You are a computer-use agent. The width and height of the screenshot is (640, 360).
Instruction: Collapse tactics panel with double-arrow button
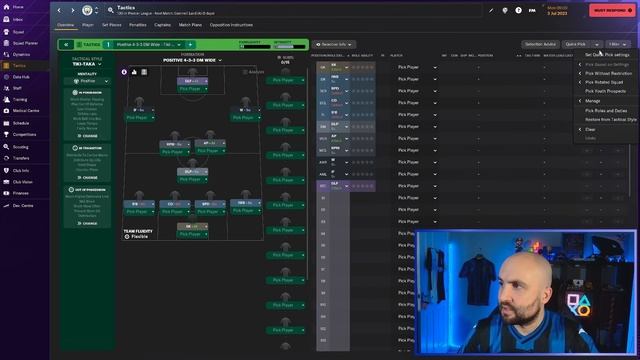click(66, 44)
